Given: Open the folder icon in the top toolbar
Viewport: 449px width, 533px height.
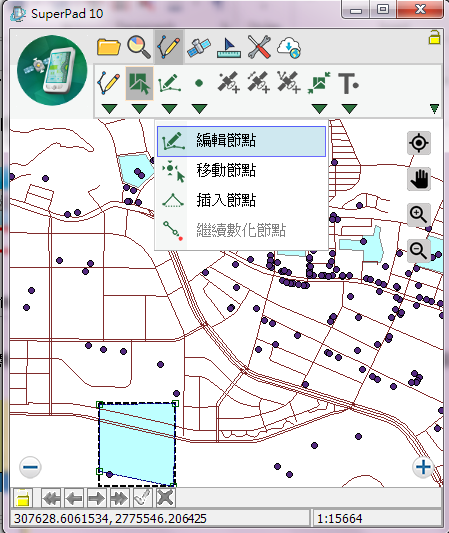Looking at the screenshot, I should click(x=109, y=47).
